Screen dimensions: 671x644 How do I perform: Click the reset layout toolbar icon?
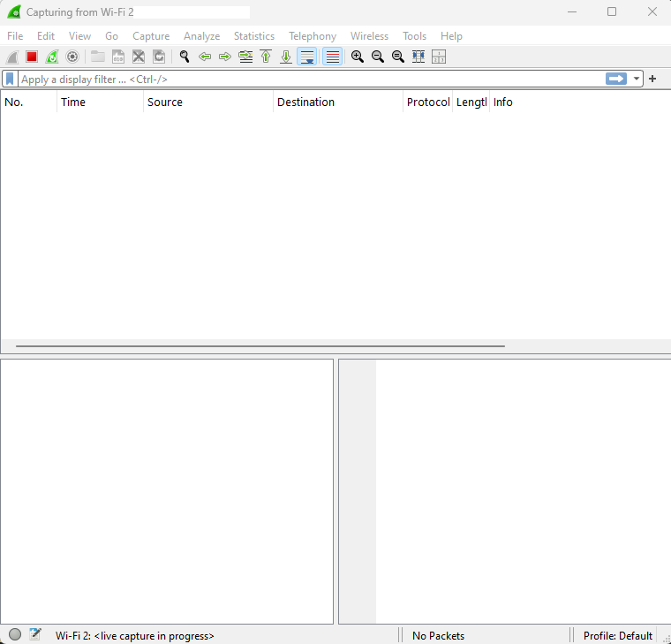[x=439, y=57]
